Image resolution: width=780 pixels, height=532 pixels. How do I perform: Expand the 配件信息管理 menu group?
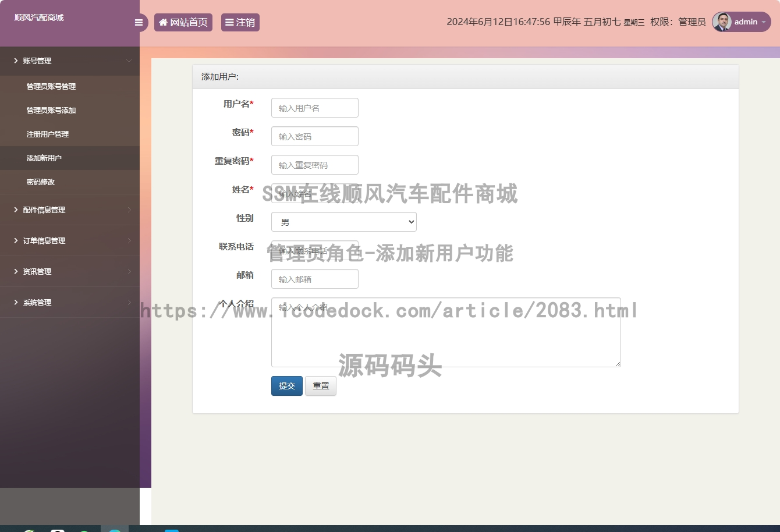70,210
